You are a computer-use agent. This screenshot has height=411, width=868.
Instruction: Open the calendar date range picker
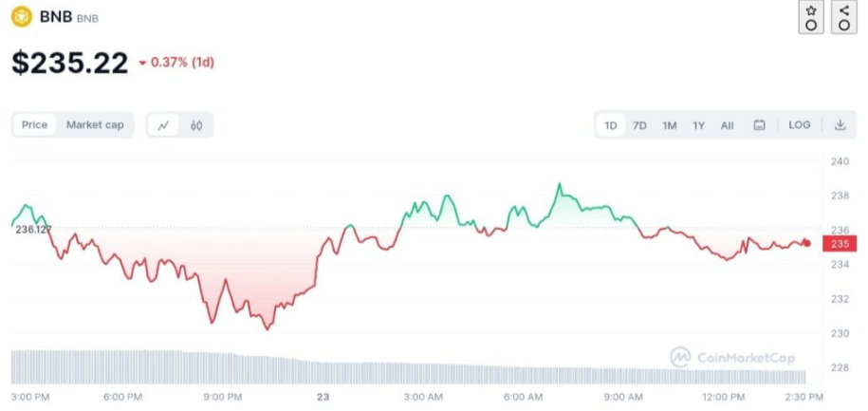point(759,125)
